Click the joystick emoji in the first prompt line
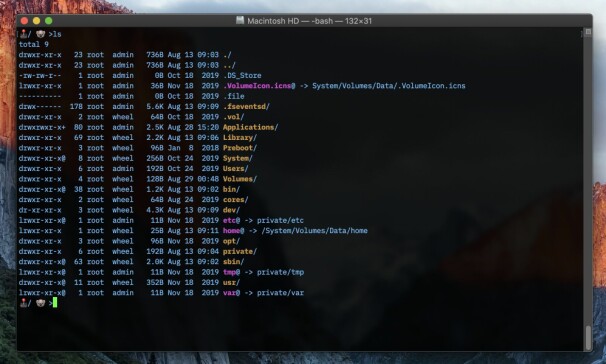Viewport: 606px width, 364px height. pyautogui.click(x=23, y=34)
